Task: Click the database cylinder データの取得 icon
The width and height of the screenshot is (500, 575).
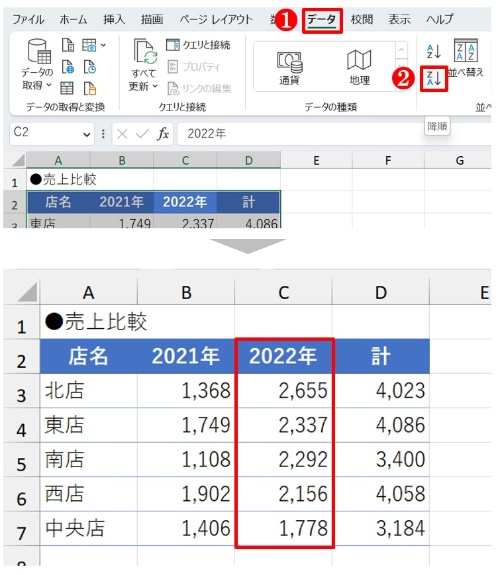Action: coord(40,52)
